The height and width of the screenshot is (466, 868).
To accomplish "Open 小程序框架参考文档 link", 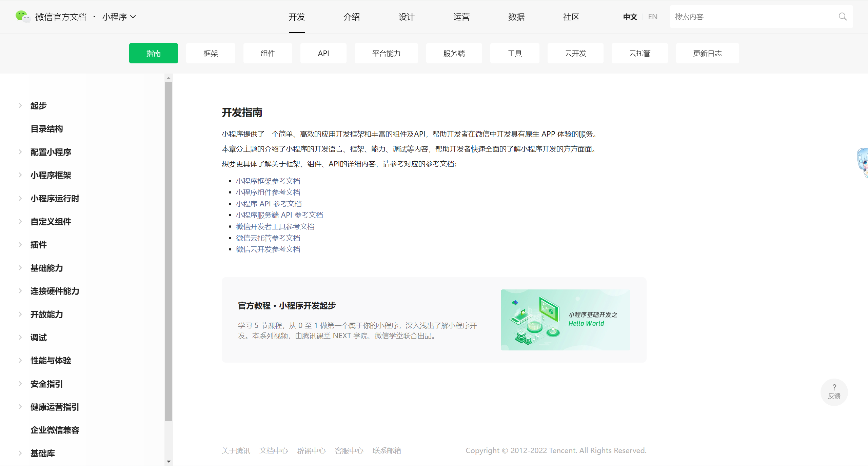I will coord(268,181).
